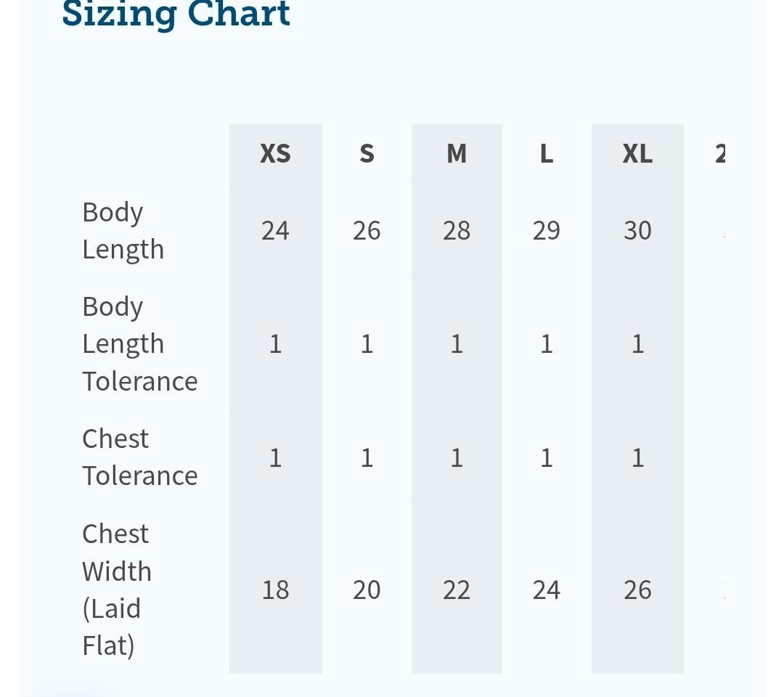
Task: Click the Body Length row label
Action: [x=123, y=230]
